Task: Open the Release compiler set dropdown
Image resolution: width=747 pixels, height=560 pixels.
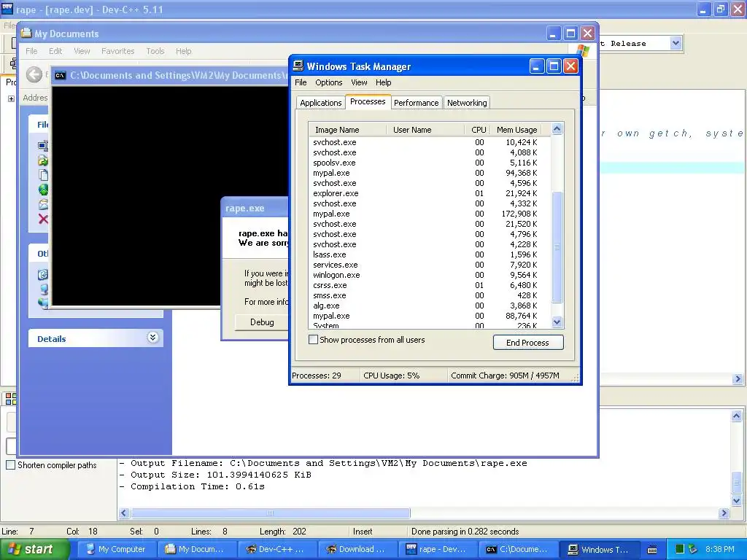Action: pos(676,43)
